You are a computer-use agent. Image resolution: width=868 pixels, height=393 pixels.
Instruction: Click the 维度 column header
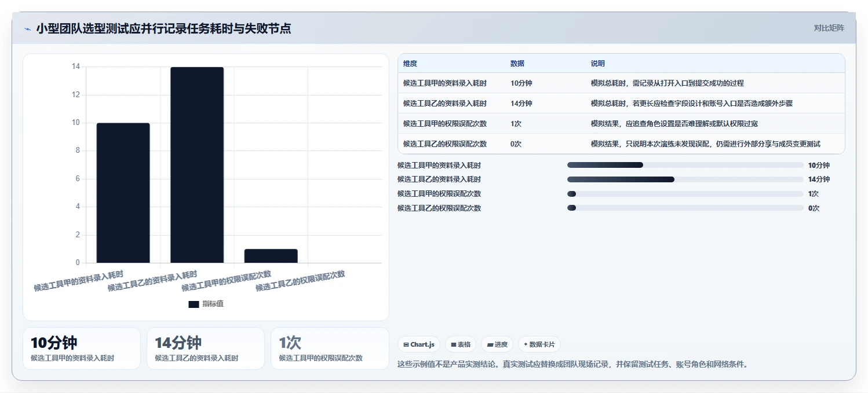point(410,64)
